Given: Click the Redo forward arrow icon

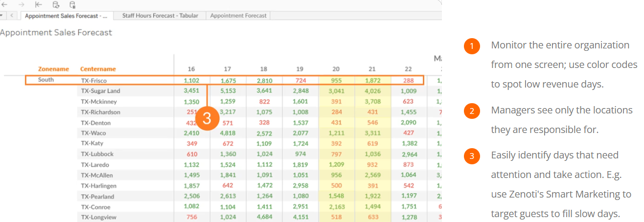Looking at the screenshot, I should point(22,5).
